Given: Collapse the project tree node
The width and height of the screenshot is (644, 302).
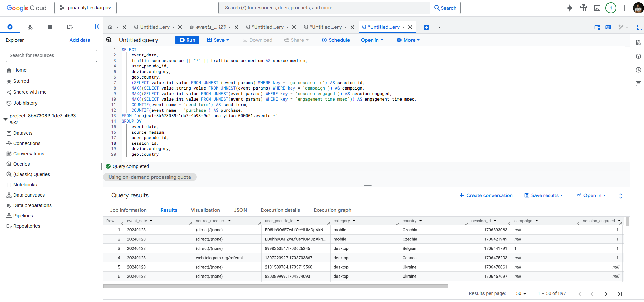Looking at the screenshot, I should [x=6, y=119].
